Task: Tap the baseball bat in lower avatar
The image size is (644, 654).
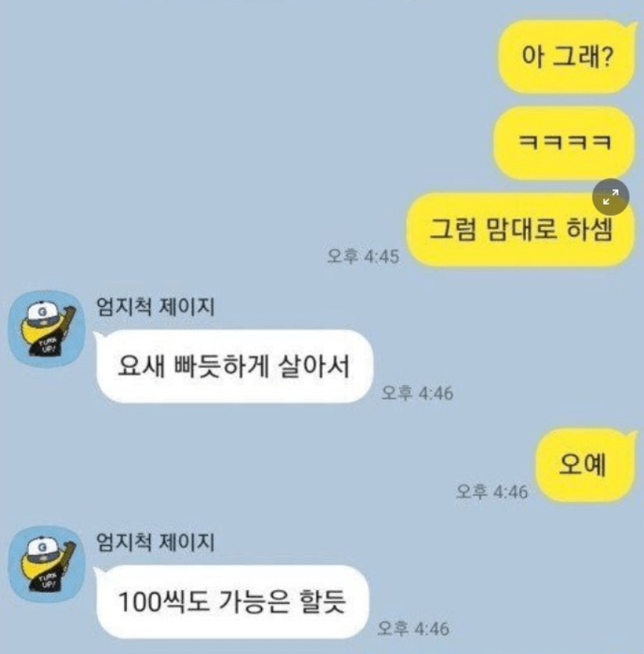Action: 69,554
